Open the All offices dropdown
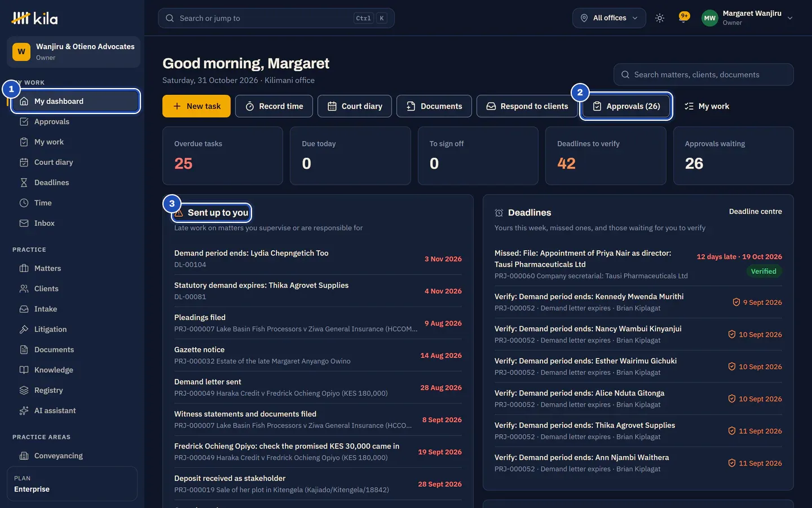The height and width of the screenshot is (508, 812). 609,18
